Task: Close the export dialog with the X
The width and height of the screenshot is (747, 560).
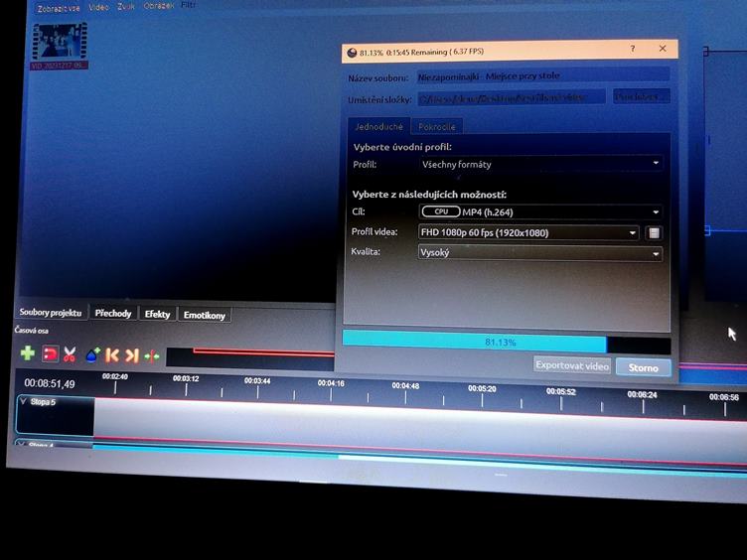Action: pyautogui.click(x=663, y=48)
